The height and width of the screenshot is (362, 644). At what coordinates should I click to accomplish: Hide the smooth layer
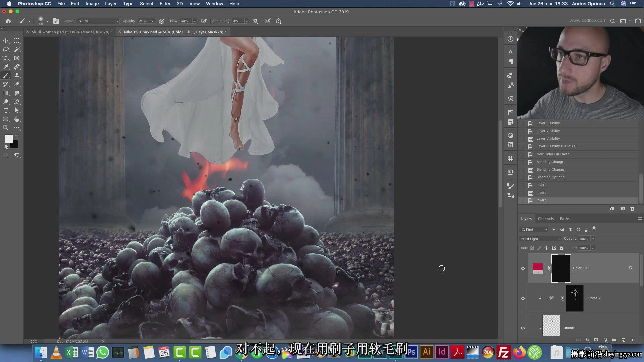523,328
